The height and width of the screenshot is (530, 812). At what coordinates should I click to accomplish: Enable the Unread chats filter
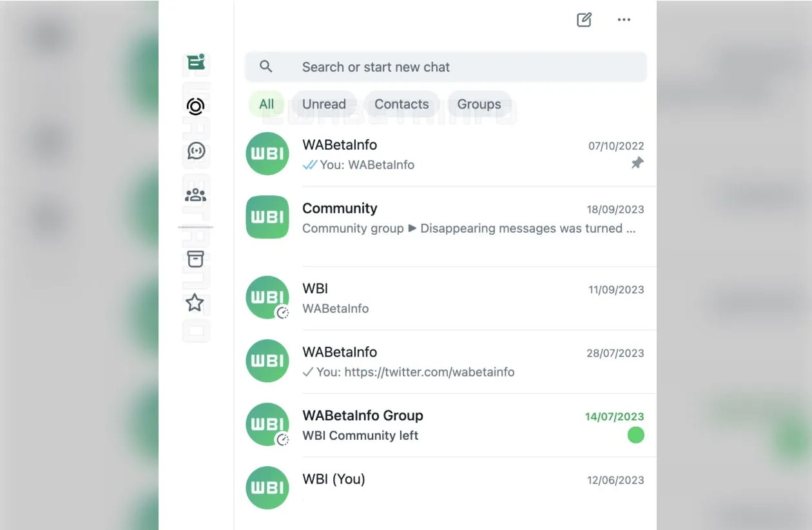click(x=325, y=104)
